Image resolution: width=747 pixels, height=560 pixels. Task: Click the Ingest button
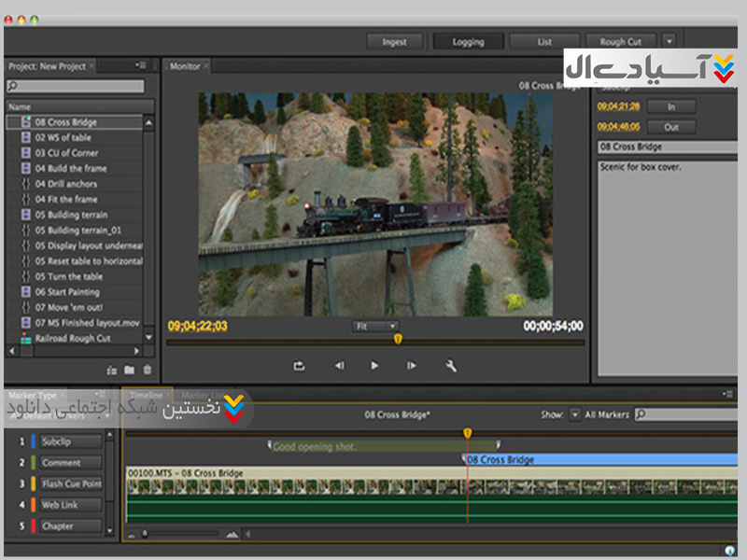click(394, 42)
